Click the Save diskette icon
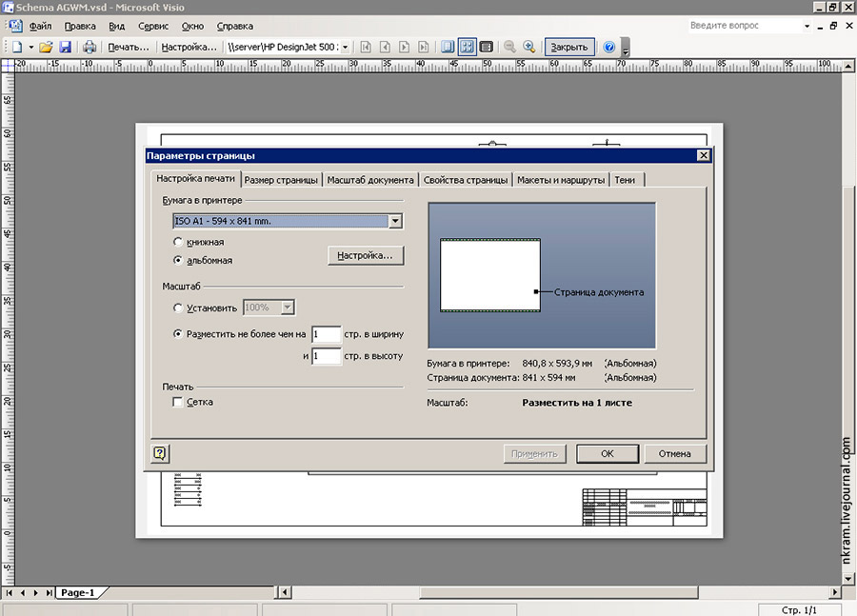This screenshot has height=616, width=857. [x=66, y=47]
